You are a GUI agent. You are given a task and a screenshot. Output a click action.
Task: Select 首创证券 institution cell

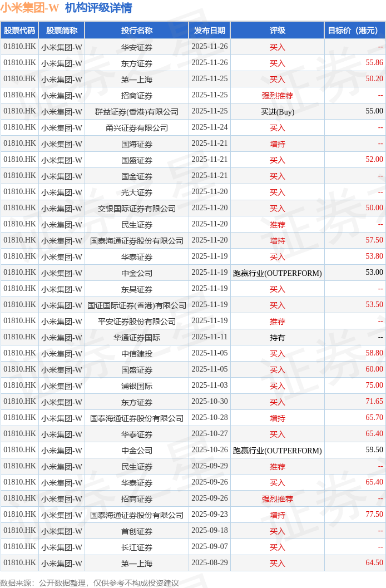tap(136, 531)
